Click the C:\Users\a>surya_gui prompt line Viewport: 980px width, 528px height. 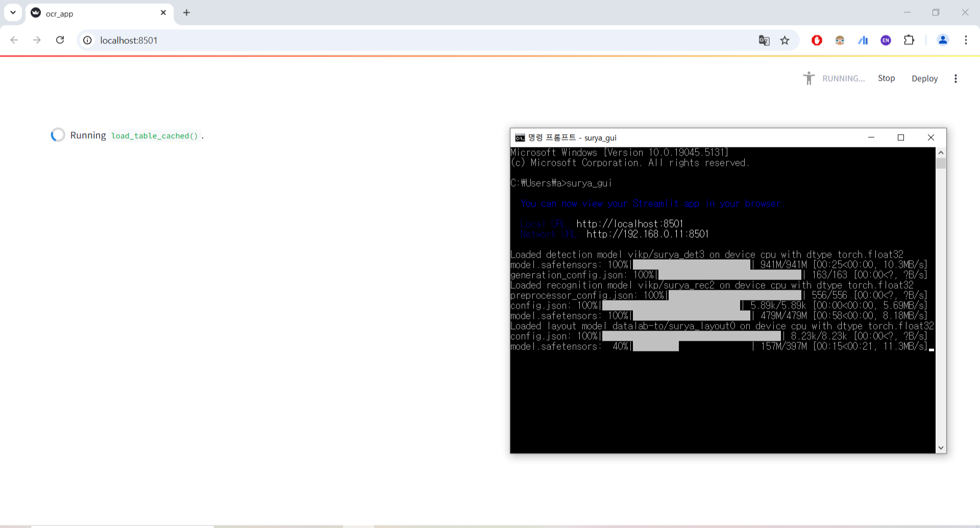click(x=561, y=183)
